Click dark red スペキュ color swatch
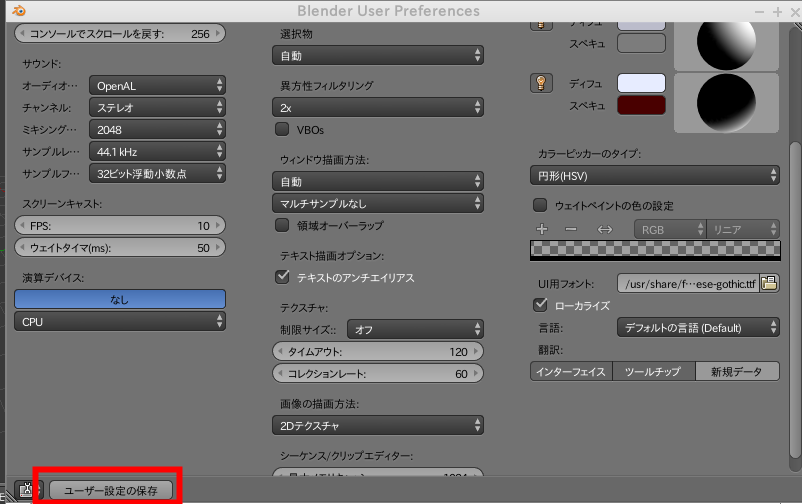802x504 pixels. tap(641, 105)
